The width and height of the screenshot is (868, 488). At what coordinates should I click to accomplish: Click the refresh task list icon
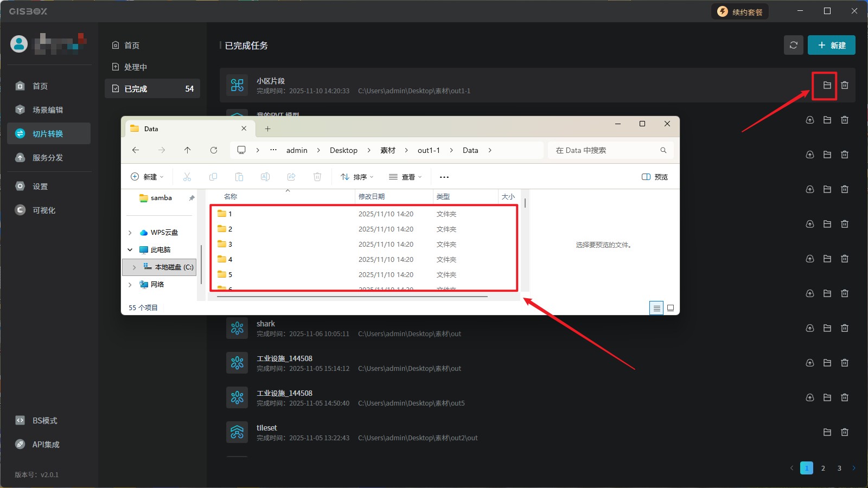[793, 45]
